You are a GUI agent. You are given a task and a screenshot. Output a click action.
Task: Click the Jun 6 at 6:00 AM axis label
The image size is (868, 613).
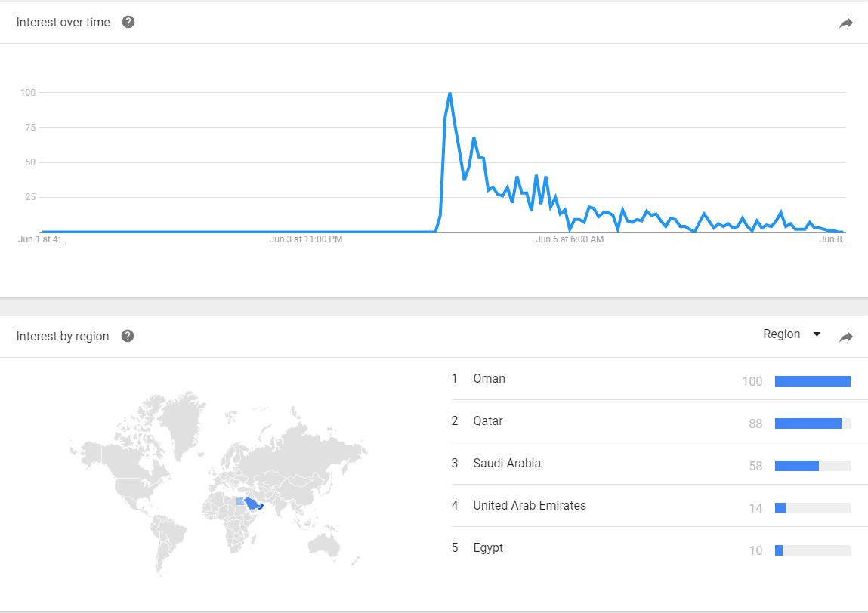pyautogui.click(x=570, y=239)
